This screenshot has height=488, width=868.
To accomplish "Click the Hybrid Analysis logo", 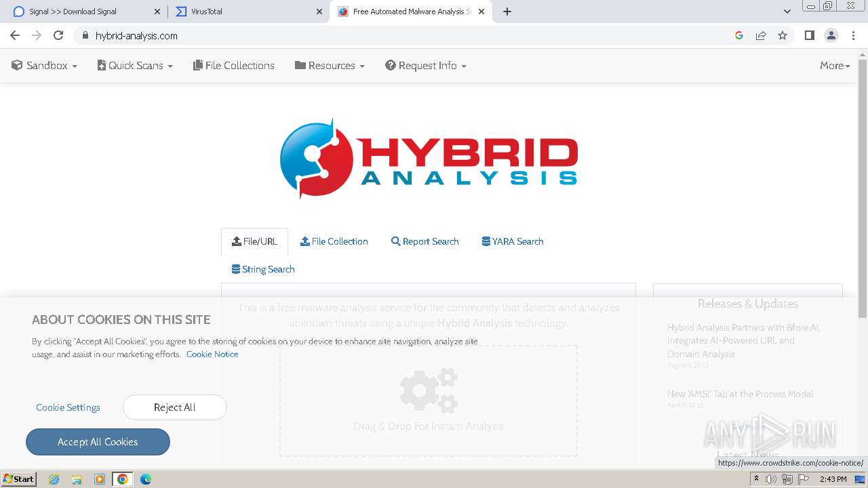I will [429, 159].
